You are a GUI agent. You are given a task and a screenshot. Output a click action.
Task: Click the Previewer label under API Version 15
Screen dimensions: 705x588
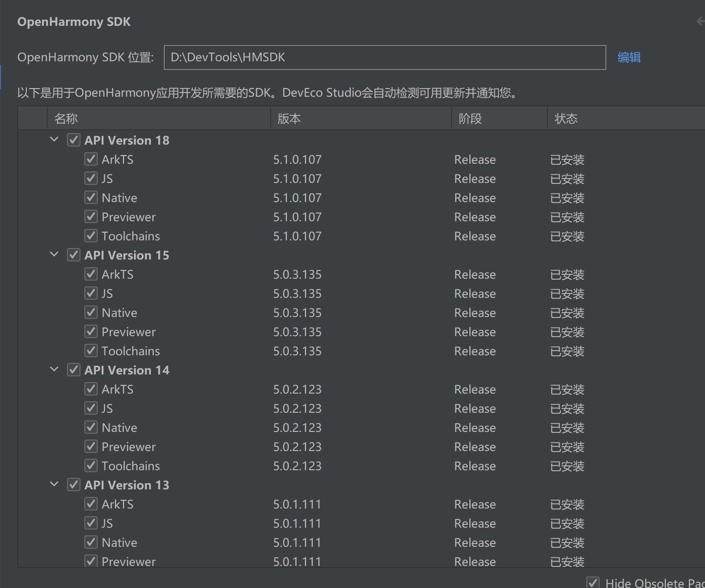[x=129, y=332]
